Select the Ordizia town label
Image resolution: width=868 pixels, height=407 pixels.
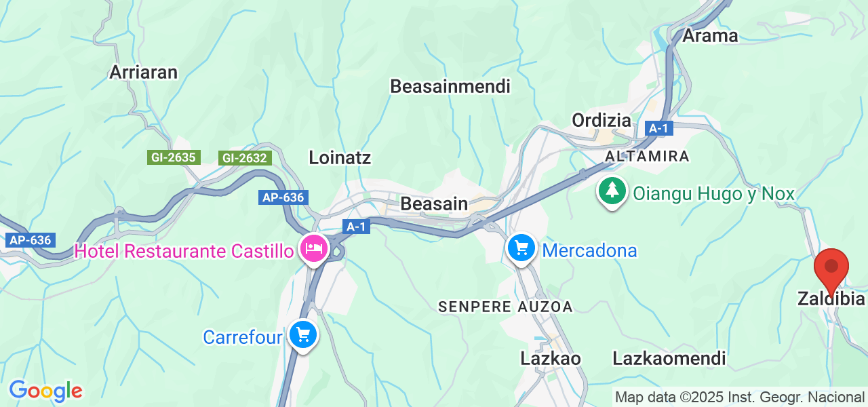(601, 120)
